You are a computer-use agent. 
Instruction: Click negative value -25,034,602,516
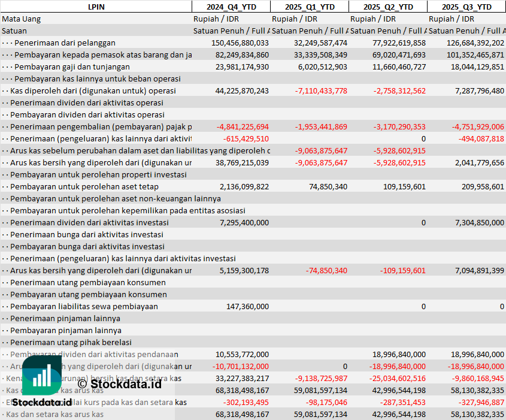tap(398, 378)
